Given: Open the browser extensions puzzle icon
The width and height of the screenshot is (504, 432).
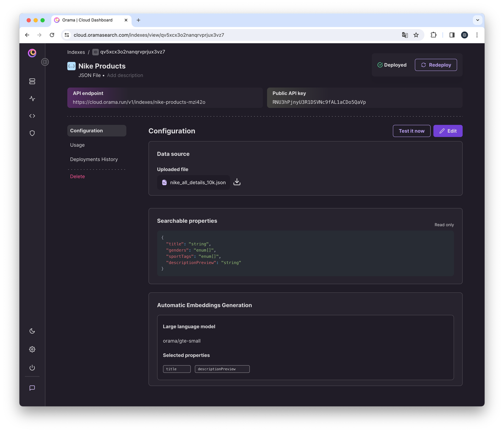Looking at the screenshot, I should pos(433,35).
